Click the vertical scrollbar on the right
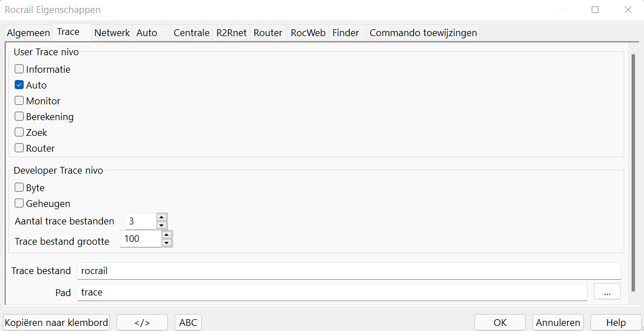This screenshot has height=331, width=644. 633,169
